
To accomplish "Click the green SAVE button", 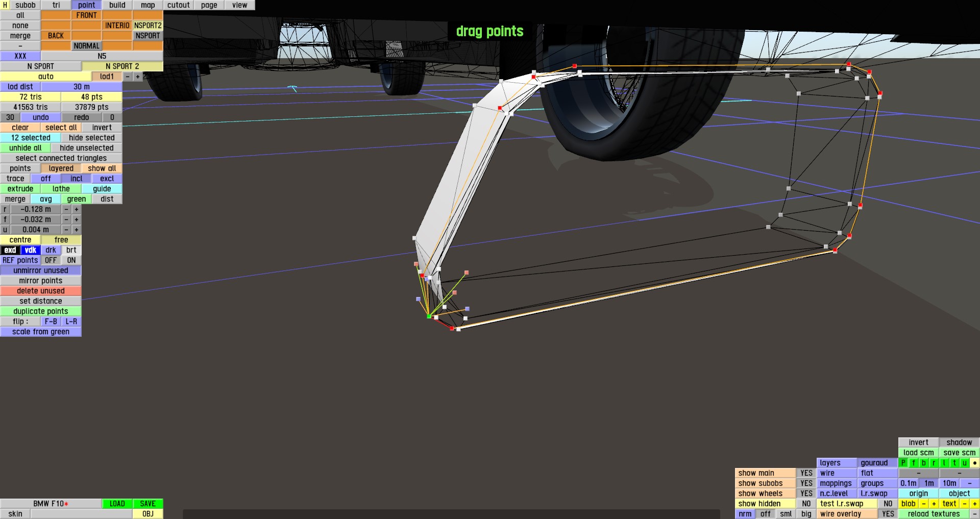I will (148, 504).
